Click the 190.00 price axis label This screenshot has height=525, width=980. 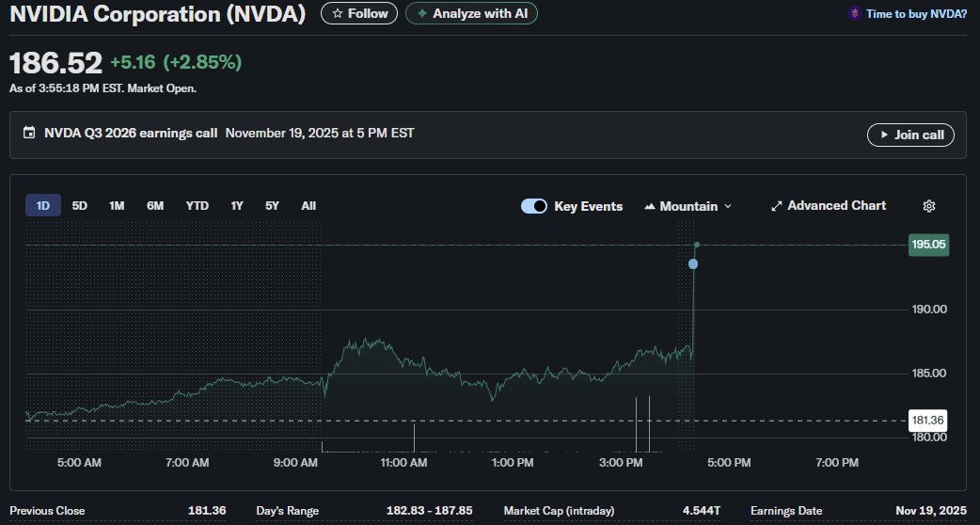coord(928,310)
